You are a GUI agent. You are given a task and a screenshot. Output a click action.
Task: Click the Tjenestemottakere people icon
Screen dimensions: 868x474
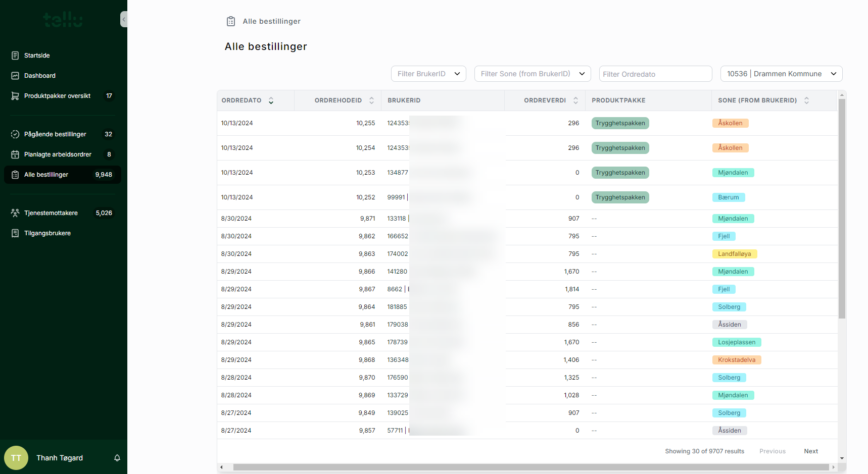(x=15, y=213)
